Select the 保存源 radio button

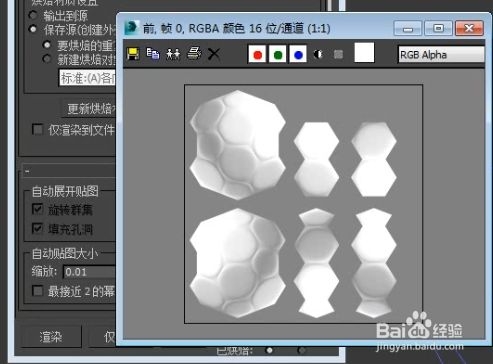tap(33, 29)
